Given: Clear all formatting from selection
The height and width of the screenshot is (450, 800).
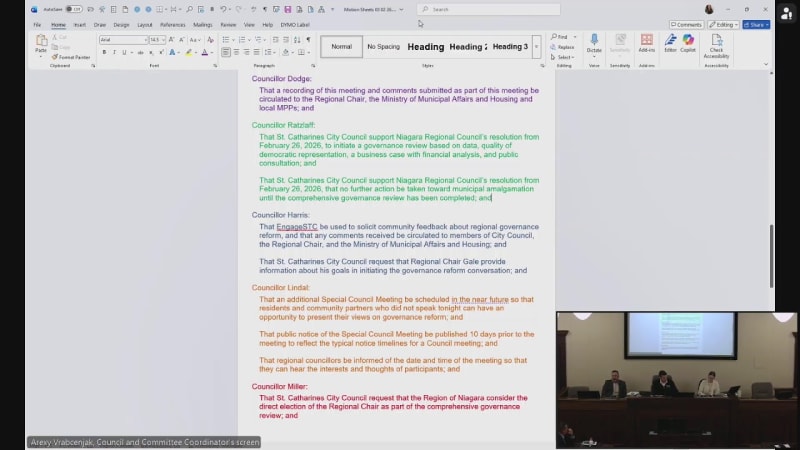Looking at the screenshot, I should point(210,40).
